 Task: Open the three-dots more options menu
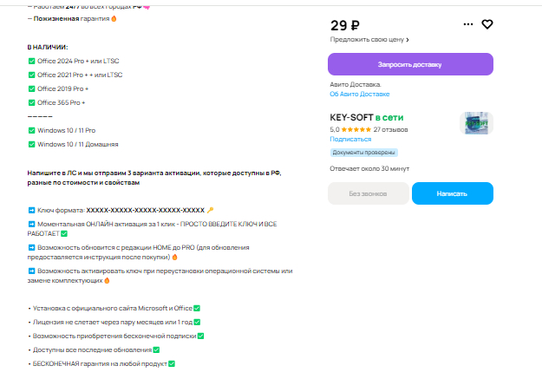coord(468,24)
